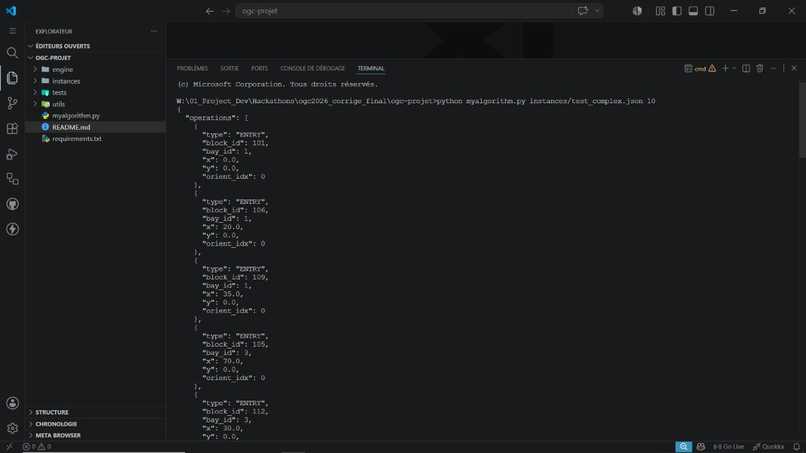Image resolution: width=806 pixels, height=453 pixels.
Task: Click the remote window status bar icon
Action: pyautogui.click(x=9, y=447)
